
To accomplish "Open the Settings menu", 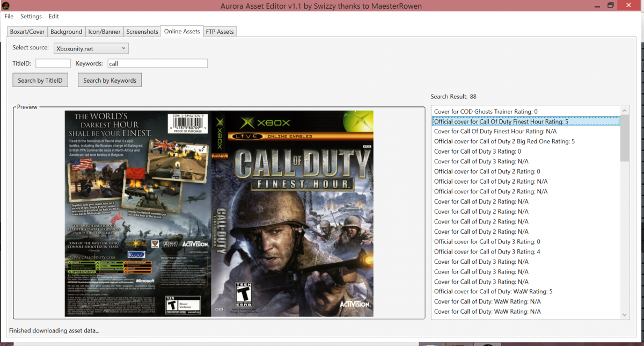I will (x=31, y=17).
